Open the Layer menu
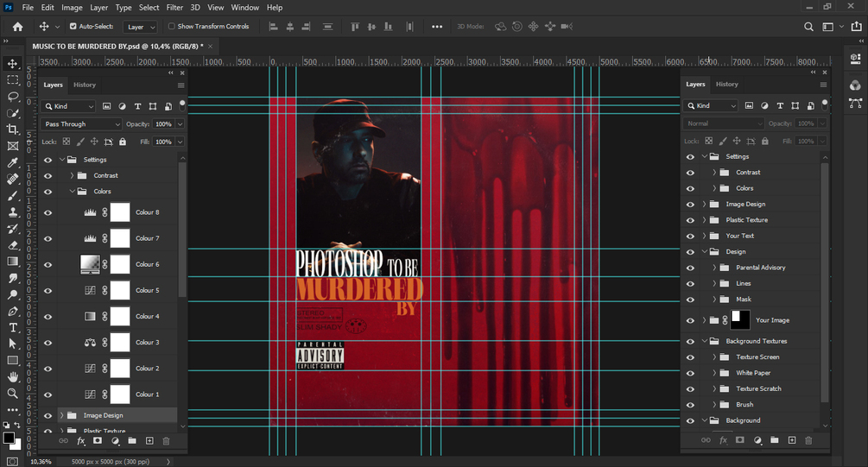The image size is (868, 467). click(99, 7)
